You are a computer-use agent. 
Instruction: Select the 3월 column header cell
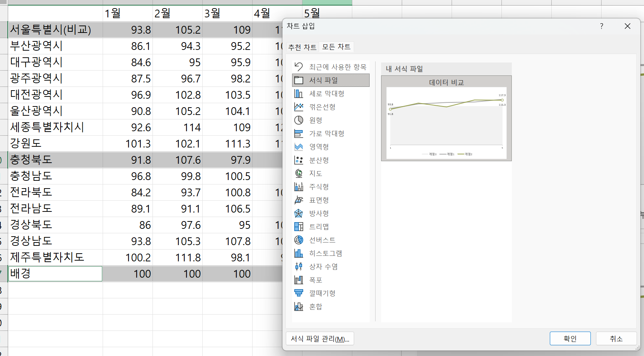(227, 13)
